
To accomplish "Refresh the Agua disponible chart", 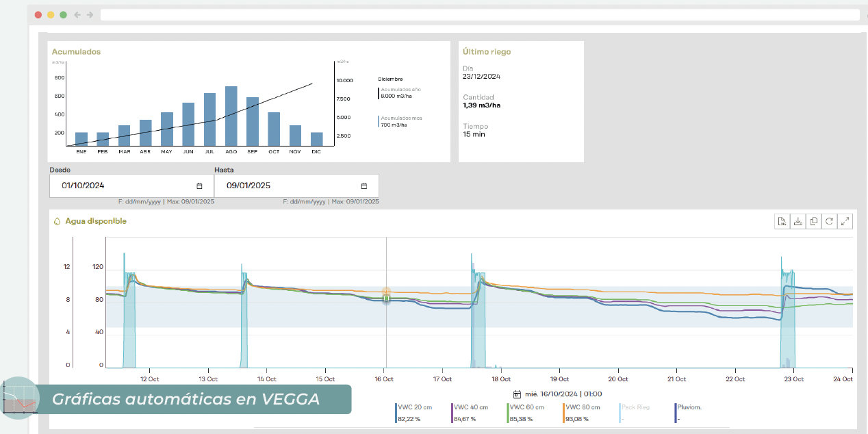I will 830,221.
